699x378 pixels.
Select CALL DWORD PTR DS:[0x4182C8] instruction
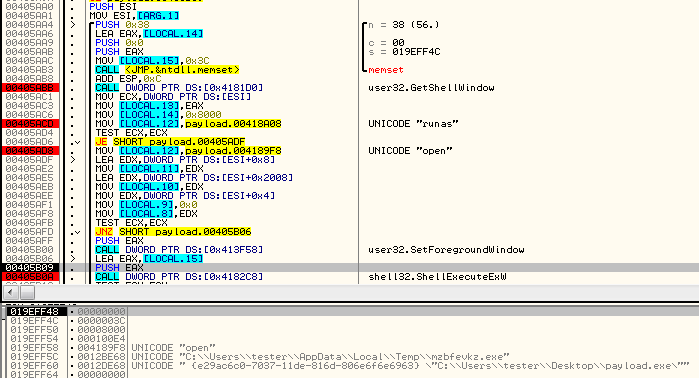click(179, 277)
